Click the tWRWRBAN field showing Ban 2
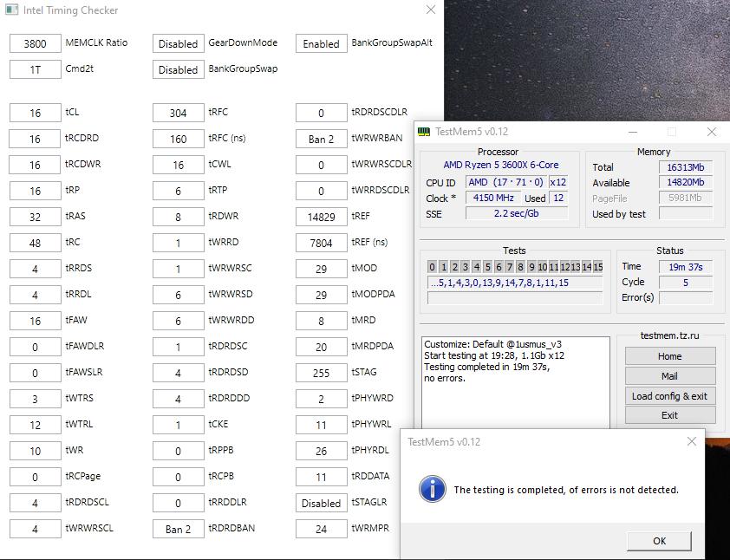 tap(322, 139)
